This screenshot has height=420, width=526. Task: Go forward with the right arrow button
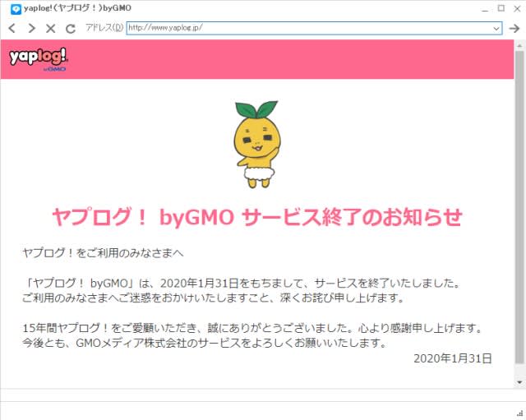pos(31,28)
